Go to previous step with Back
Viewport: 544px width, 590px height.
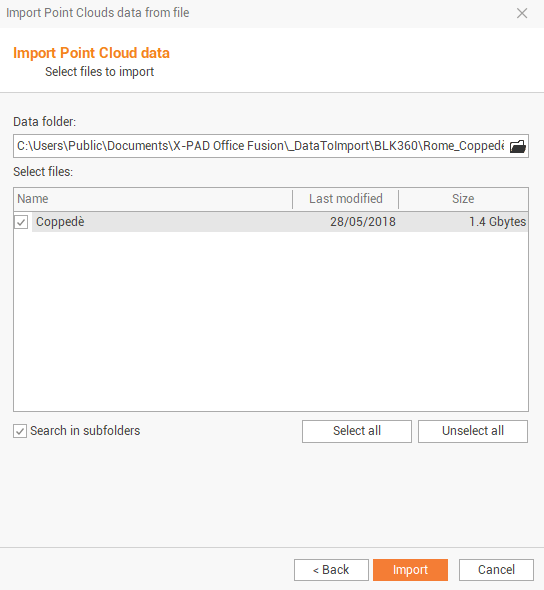(331, 570)
